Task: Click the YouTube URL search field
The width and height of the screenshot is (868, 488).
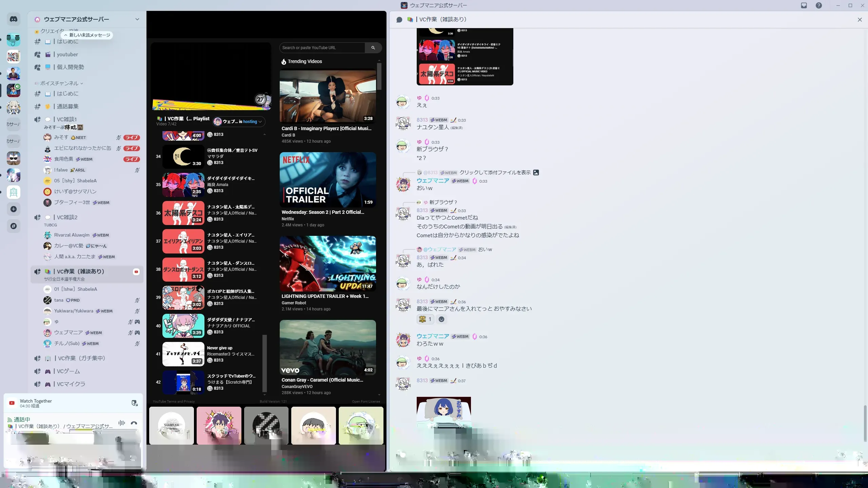Action: pos(322,48)
